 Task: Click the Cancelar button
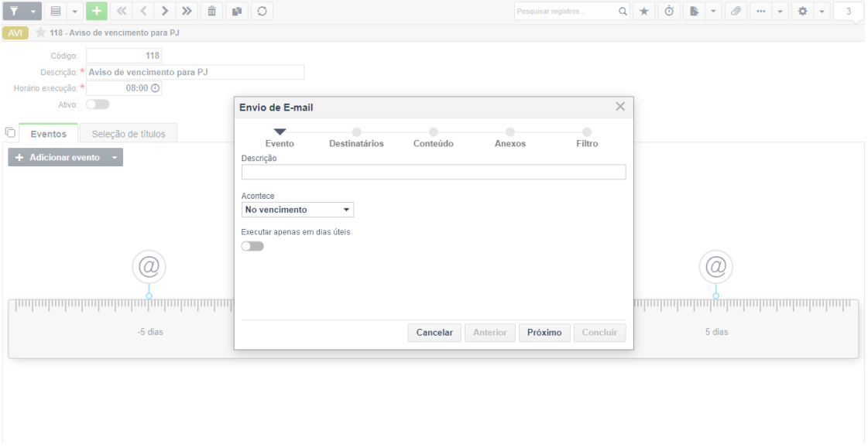[x=434, y=333]
